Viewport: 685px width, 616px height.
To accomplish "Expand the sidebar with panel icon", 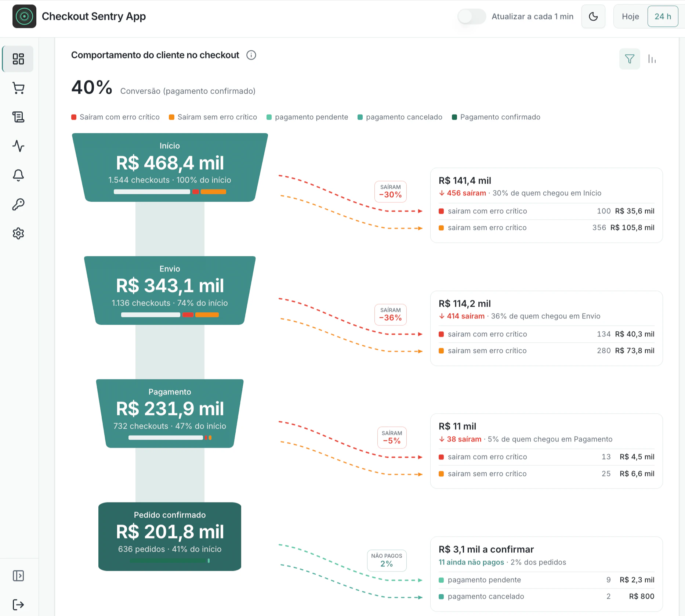I will click(x=18, y=576).
